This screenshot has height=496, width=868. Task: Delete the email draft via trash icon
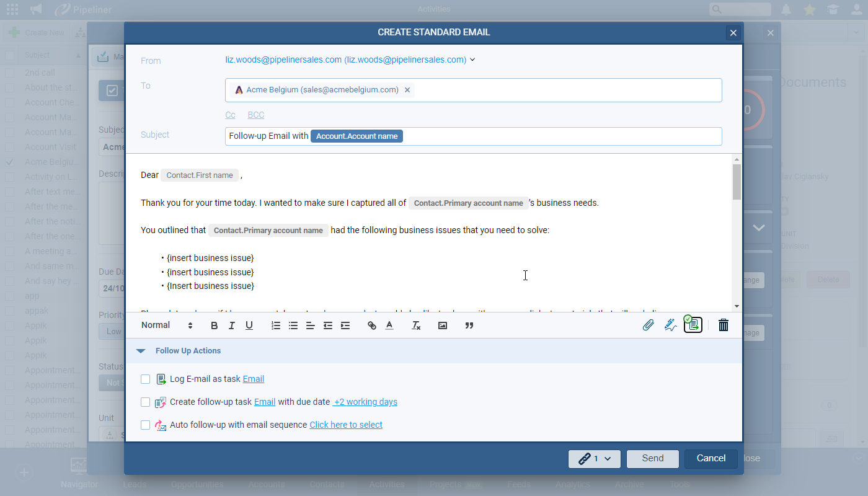[723, 324]
